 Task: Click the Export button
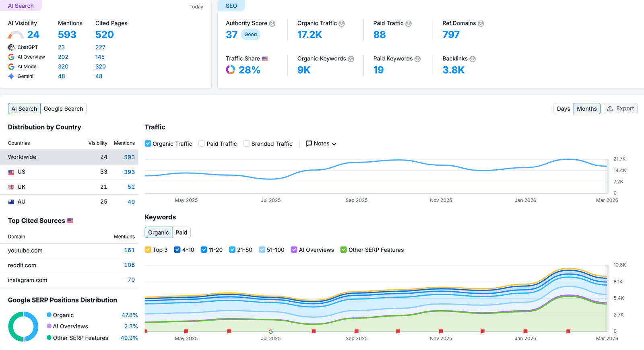[x=620, y=109]
